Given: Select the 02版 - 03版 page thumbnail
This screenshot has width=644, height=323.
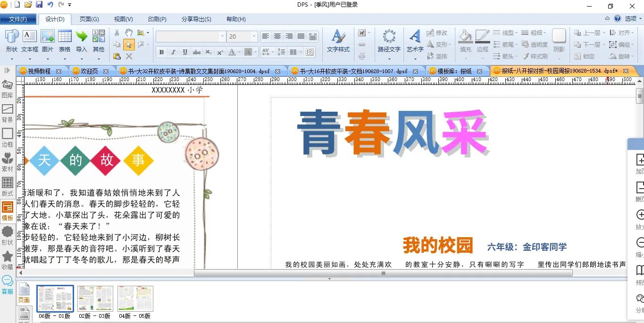Looking at the screenshot, I should point(95,298).
